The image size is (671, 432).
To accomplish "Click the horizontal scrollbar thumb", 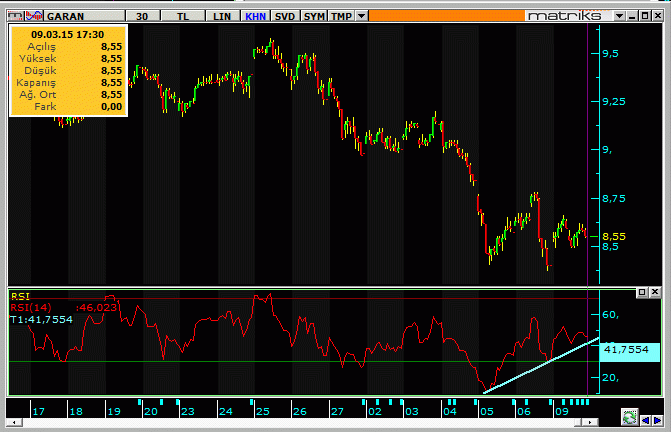I will coord(578,423).
